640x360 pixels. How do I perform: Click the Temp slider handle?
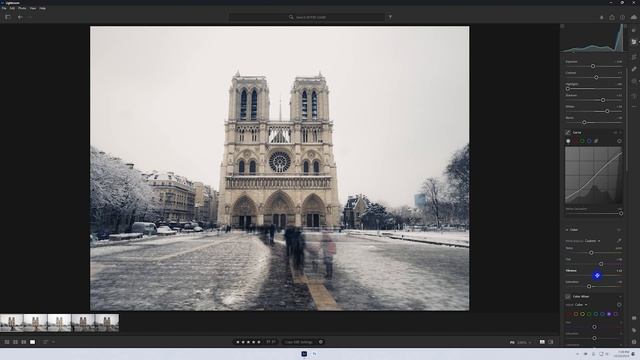point(591,253)
